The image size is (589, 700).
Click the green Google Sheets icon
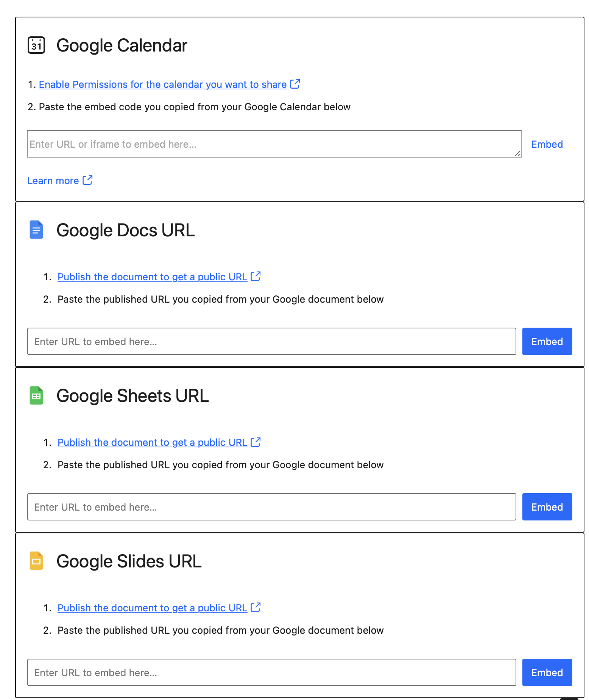(x=36, y=395)
